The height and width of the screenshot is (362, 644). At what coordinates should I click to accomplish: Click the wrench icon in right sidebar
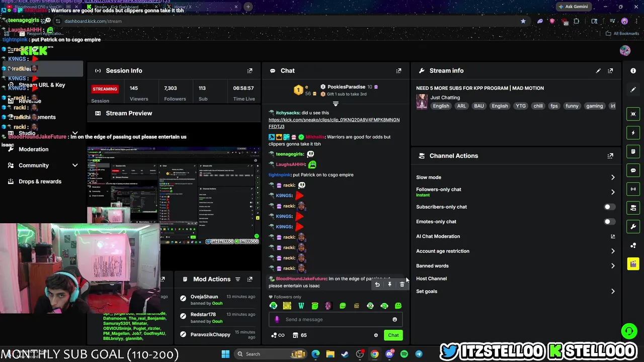[633, 226]
